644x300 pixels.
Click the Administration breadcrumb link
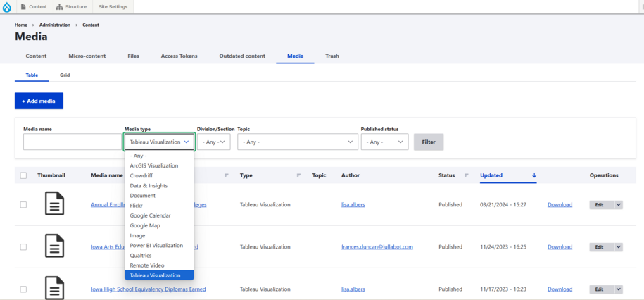55,25
